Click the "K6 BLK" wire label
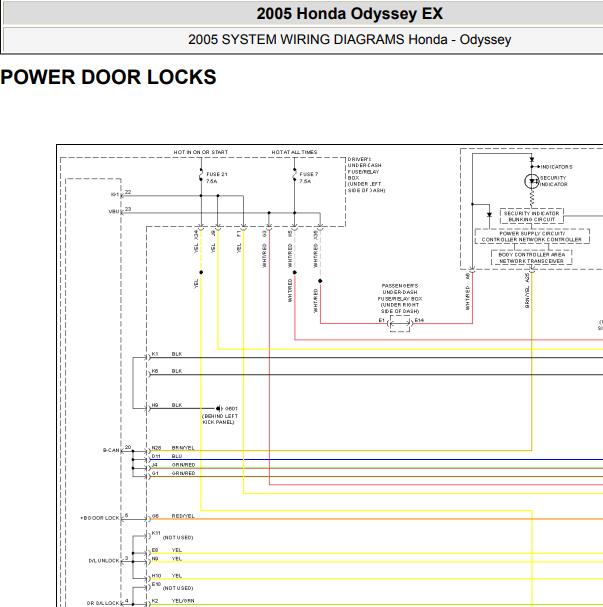 click(166, 371)
